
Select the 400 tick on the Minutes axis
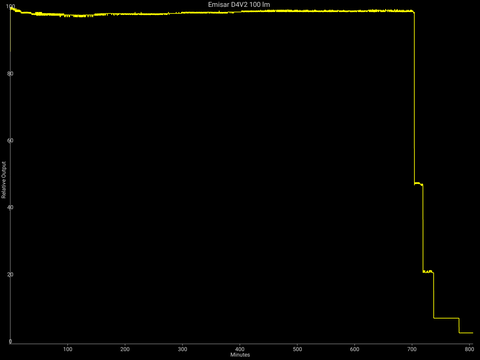240,349
